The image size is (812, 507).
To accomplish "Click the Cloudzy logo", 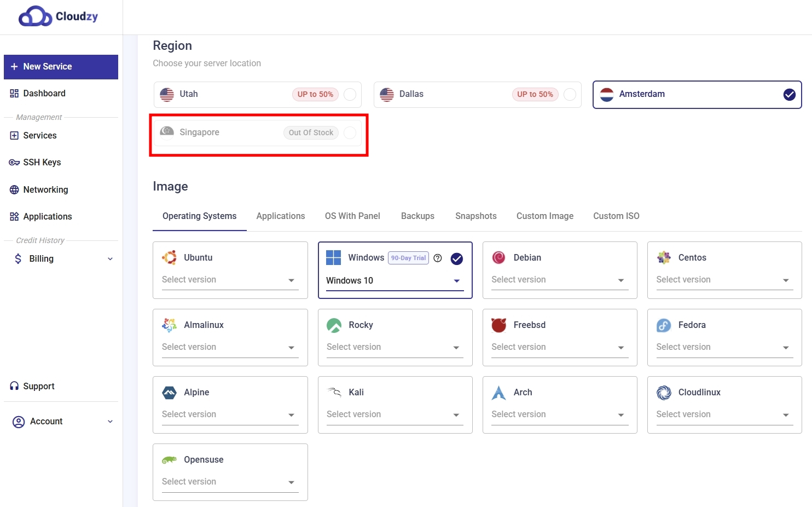I will (58, 16).
